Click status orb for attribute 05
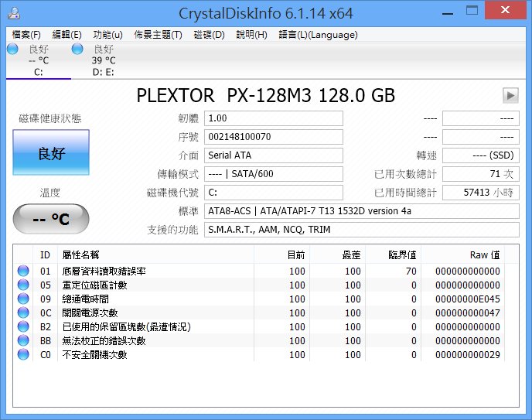This screenshot has height=420, width=532. 23,285
